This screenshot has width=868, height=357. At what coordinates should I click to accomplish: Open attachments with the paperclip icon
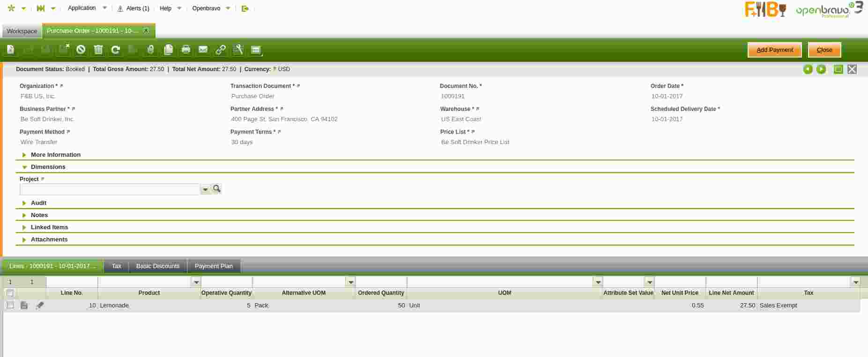click(x=150, y=50)
